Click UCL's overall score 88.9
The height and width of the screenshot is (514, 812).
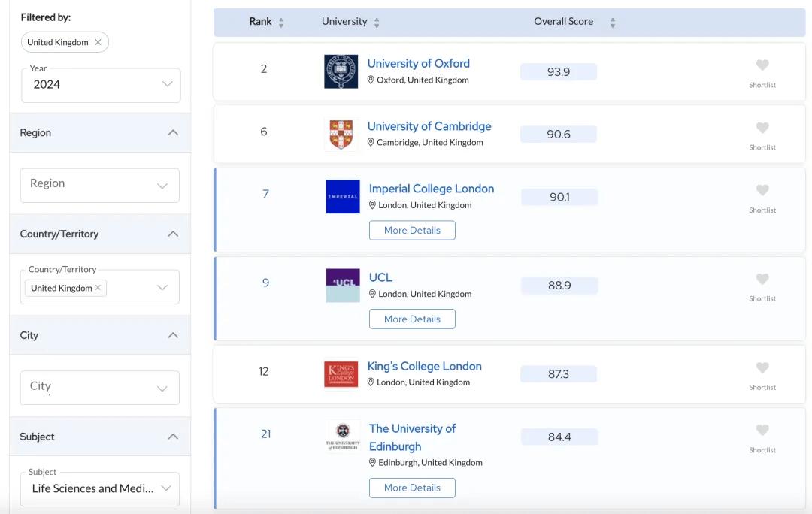pos(560,286)
